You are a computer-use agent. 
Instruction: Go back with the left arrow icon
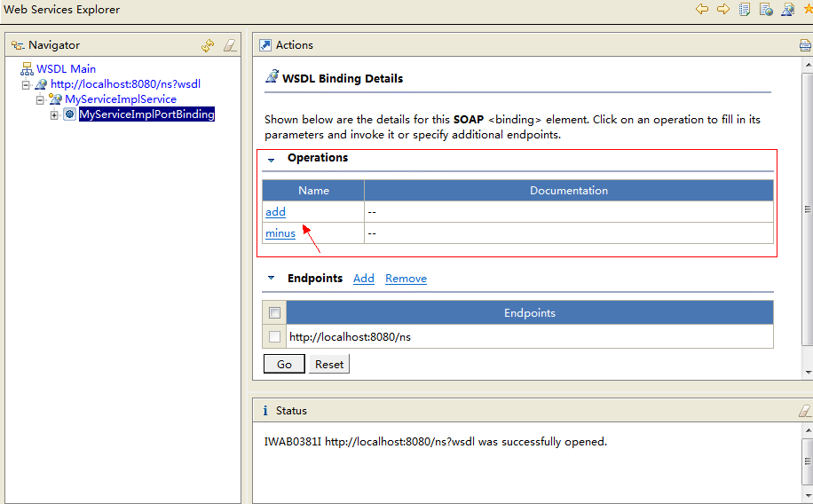pos(702,9)
